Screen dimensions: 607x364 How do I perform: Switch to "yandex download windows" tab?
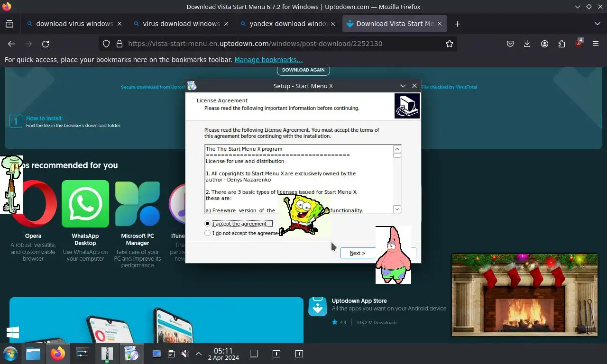tap(288, 24)
